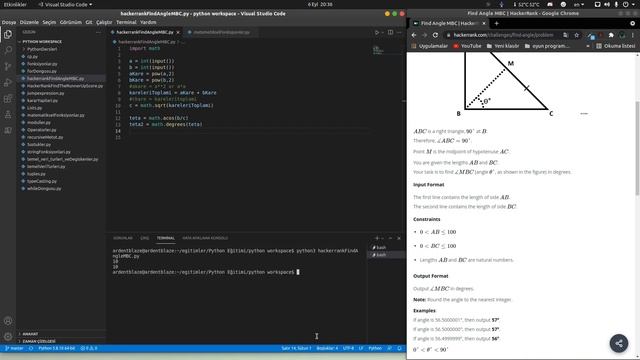This screenshot has width=640, height=360.
Task: Open keyboard layout 'en' dropdown
Action: click(x=579, y=4)
